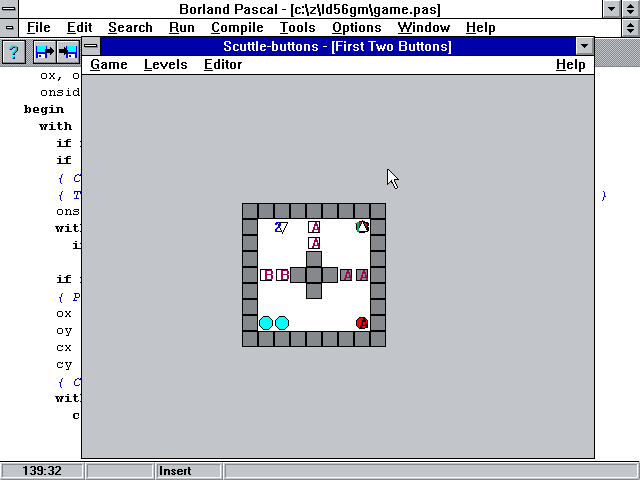This screenshot has height=480, width=640.
Task: Click the 'cy' code line in the editor
Action: [64, 364]
